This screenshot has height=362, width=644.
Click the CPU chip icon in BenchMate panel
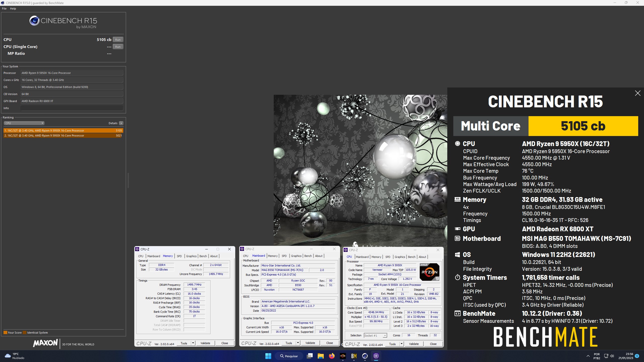pos(457,144)
